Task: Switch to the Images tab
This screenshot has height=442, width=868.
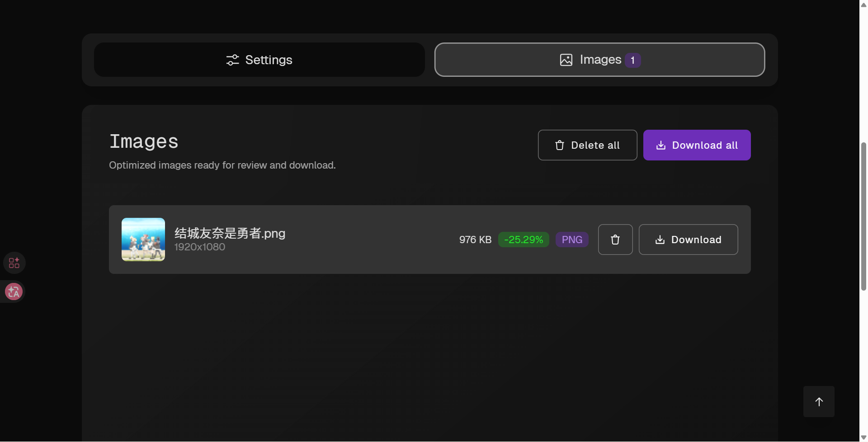Action: click(599, 60)
